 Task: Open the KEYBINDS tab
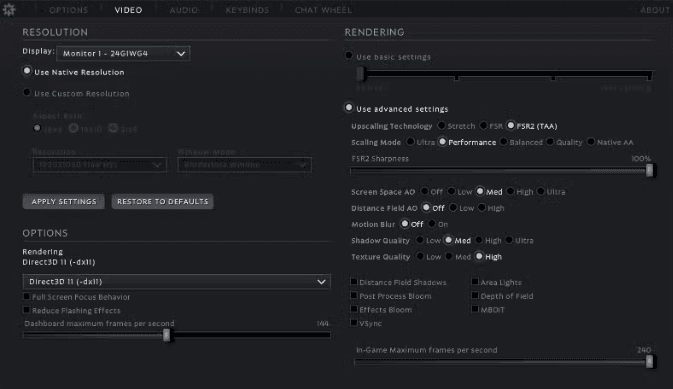click(x=247, y=10)
